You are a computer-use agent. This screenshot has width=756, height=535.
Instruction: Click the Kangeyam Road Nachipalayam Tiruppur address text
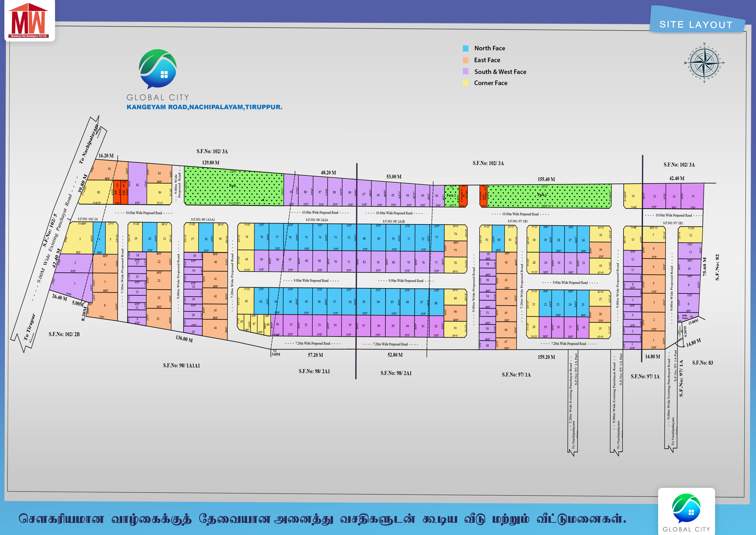(x=204, y=107)
